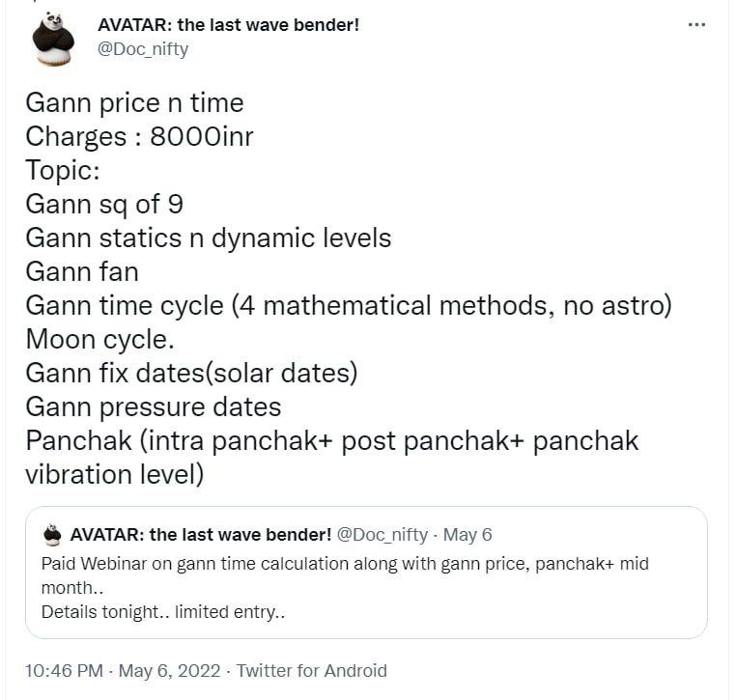Click the 'vibration level)' last tweet line
This screenshot has height=700, width=737.
point(115,474)
